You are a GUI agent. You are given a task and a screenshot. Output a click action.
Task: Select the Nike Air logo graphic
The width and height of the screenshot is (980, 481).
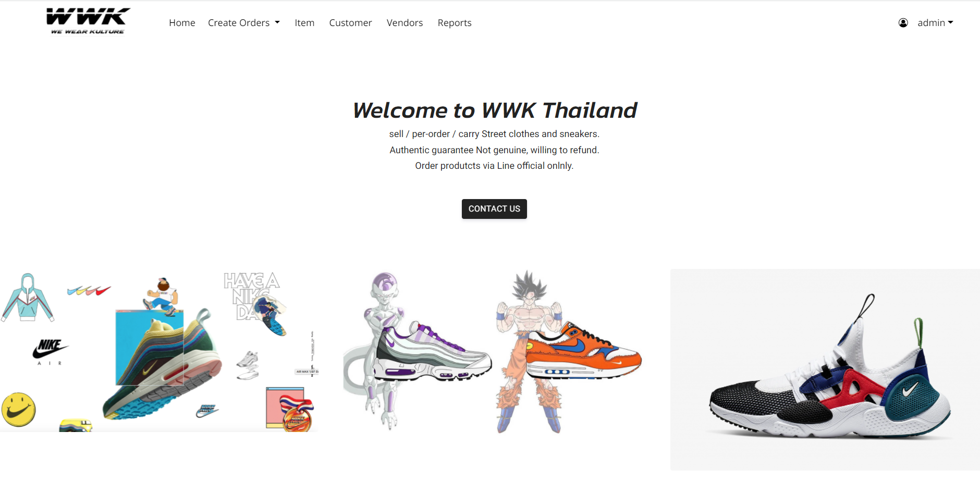[x=50, y=352]
